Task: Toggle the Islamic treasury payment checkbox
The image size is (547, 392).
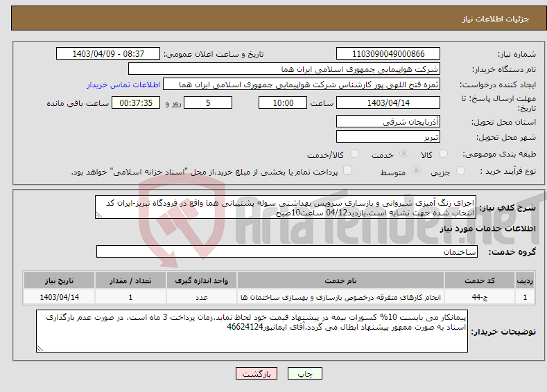Action: click(x=347, y=170)
